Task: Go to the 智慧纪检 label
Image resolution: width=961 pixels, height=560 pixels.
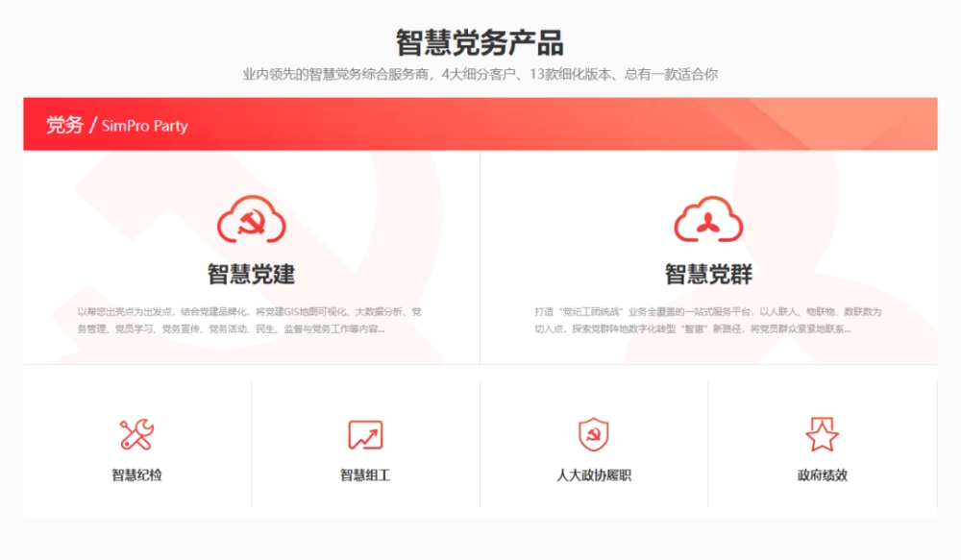Action: 136,475
